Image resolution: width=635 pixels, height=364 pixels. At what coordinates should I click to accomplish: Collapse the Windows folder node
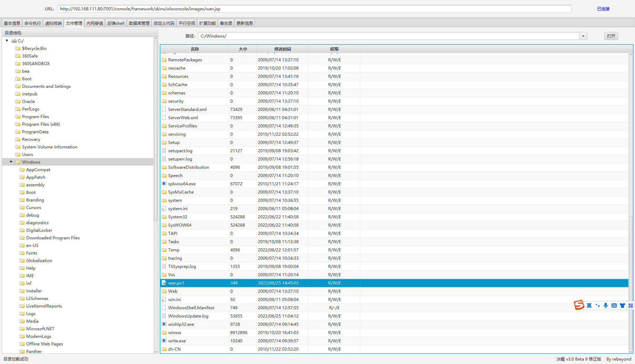pos(11,162)
